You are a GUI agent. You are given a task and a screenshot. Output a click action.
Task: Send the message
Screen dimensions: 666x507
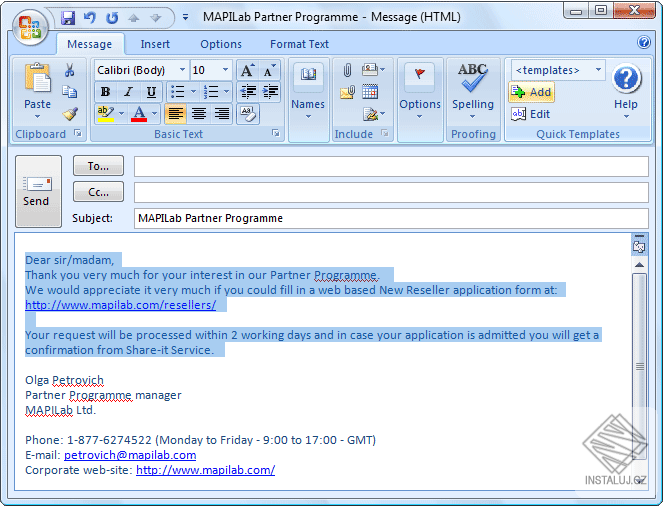coord(38,191)
